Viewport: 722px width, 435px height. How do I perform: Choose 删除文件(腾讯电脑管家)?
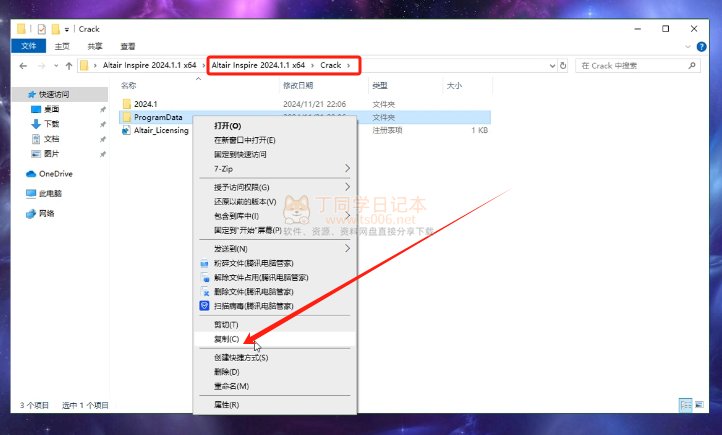coord(275,292)
